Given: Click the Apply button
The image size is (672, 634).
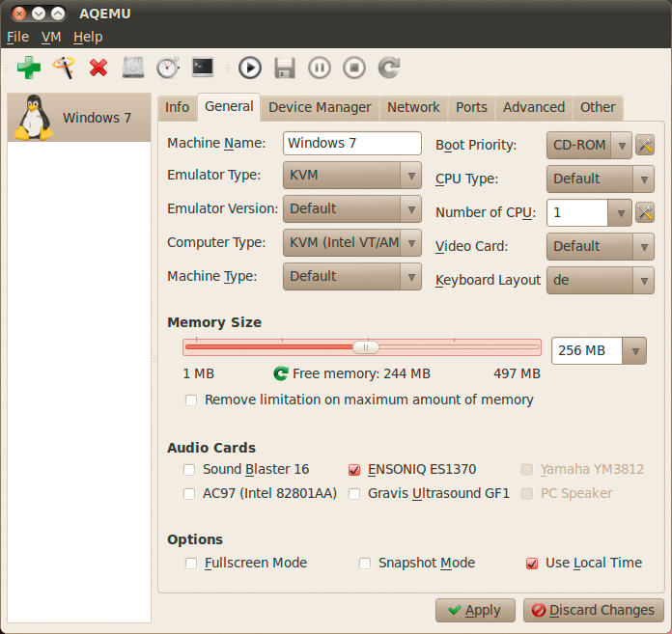Looking at the screenshot, I should click(x=475, y=610).
